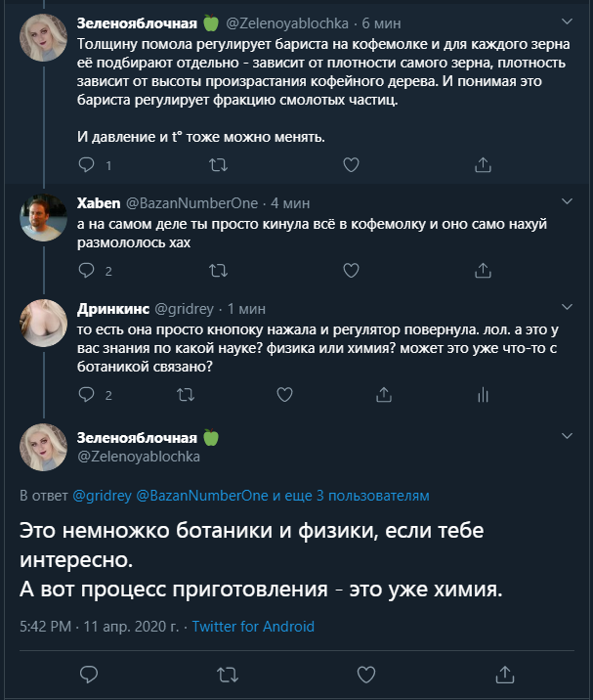Retweet the tweet from Дринкинс
Viewport: 593px width, 700px height.
point(185,395)
